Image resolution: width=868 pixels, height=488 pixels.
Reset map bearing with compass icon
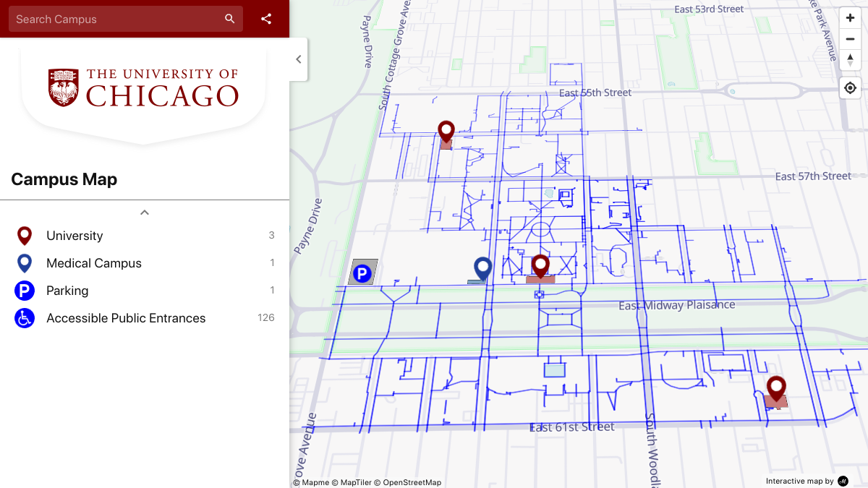pyautogui.click(x=850, y=59)
